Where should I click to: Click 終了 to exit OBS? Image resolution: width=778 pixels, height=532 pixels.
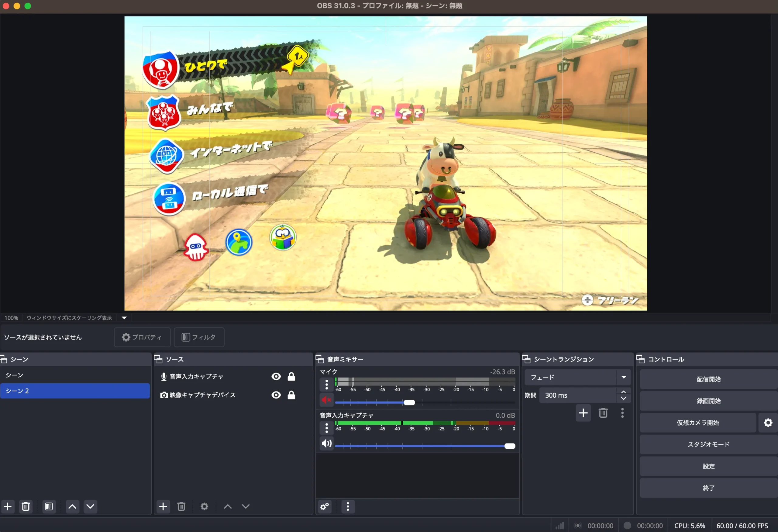coord(709,488)
